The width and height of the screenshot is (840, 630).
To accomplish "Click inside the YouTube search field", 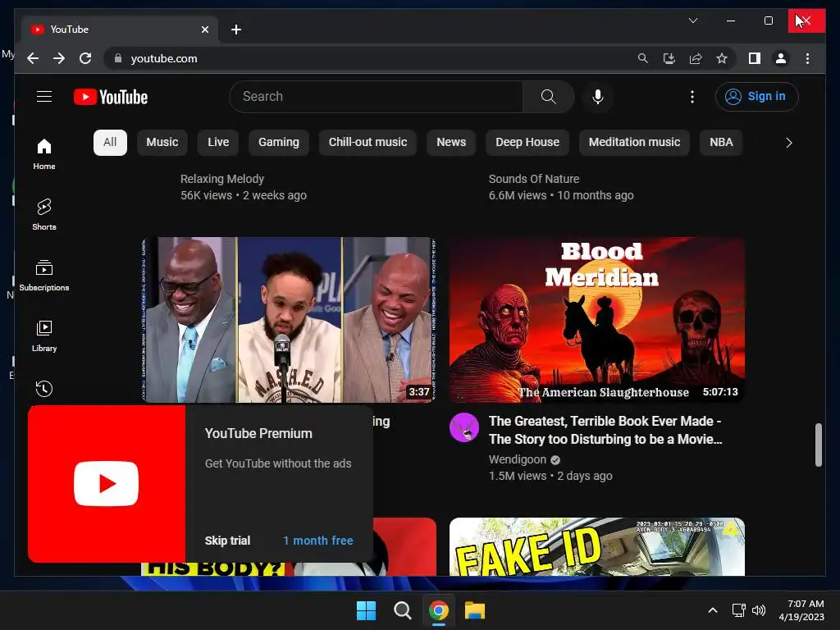I will click(375, 97).
